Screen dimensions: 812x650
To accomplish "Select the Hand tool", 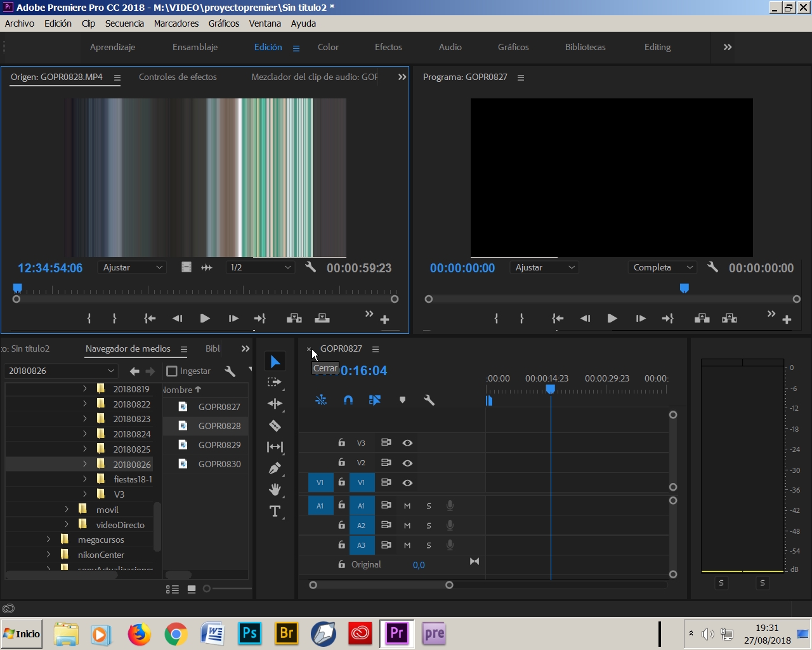I will point(275,489).
